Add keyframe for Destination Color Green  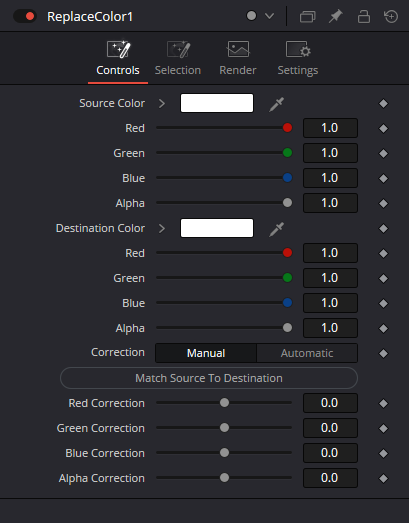tap(383, 279)
